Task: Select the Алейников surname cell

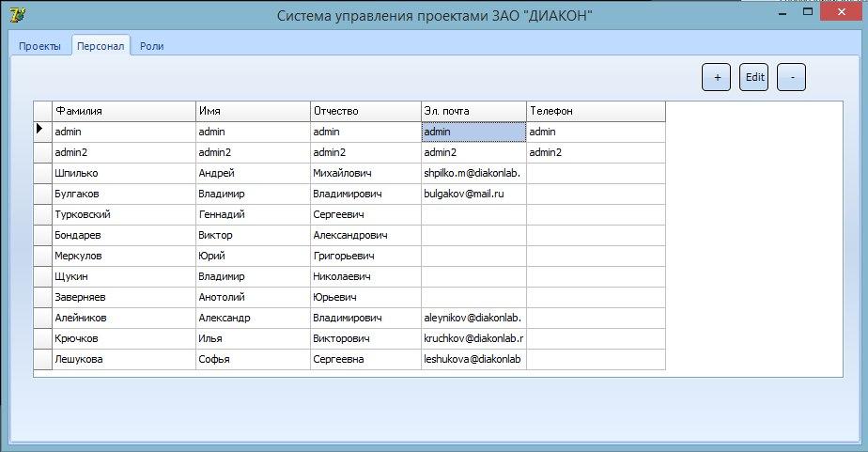Action: tap(123, 318)
